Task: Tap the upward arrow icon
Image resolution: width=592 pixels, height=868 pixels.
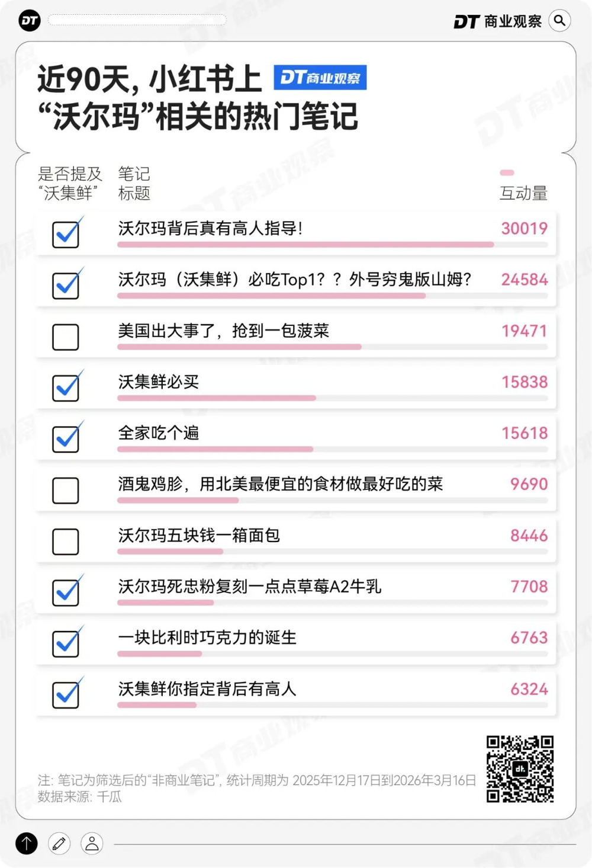Action: (27, 843)
